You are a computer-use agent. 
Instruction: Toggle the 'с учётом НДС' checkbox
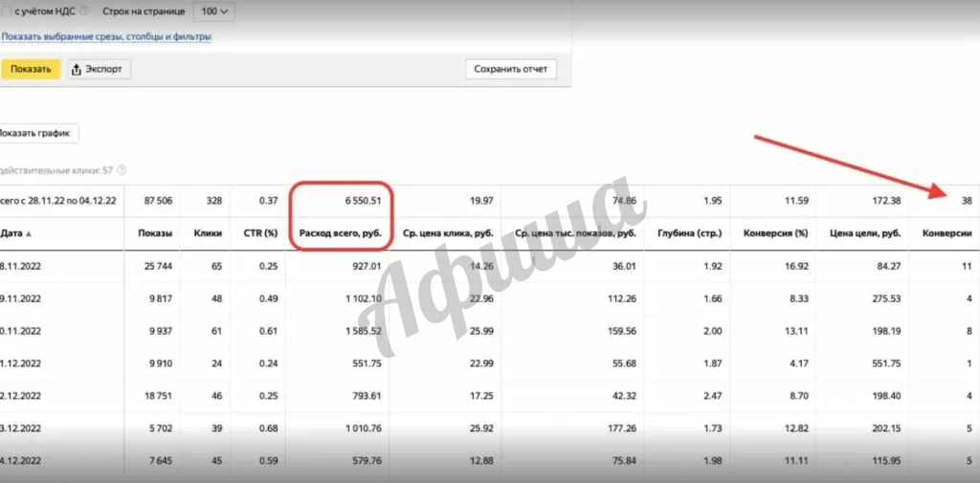[x=5, y=11]
